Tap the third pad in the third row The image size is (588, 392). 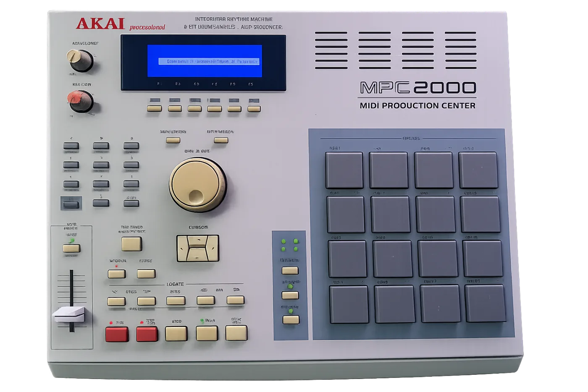[438, 259]
